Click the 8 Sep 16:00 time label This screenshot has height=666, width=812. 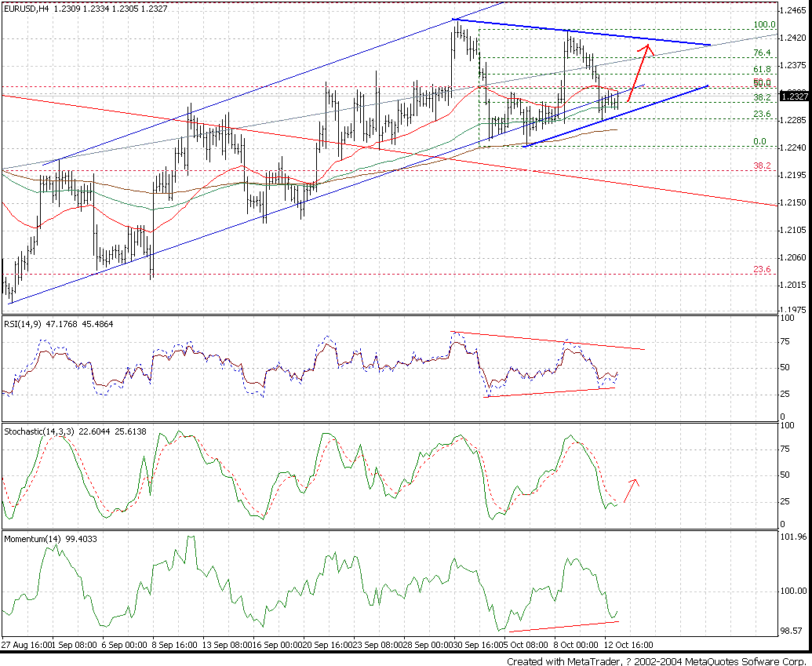pos(174,646)
